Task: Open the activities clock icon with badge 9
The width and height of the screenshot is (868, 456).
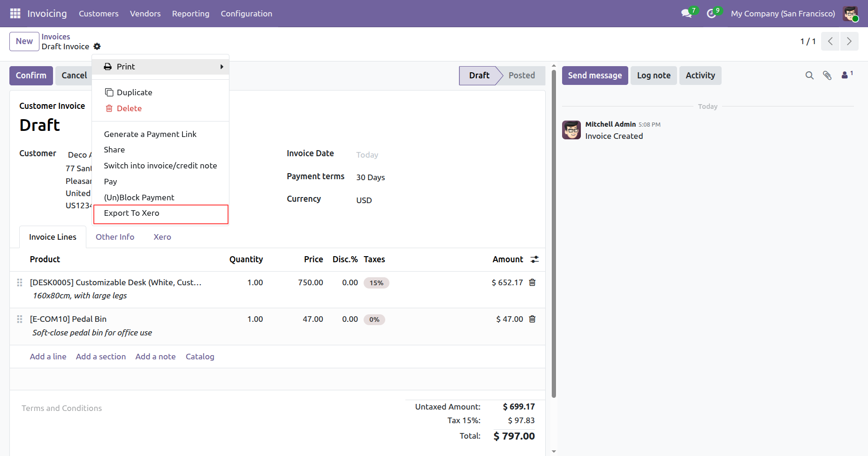Action: tap(712, 14)
